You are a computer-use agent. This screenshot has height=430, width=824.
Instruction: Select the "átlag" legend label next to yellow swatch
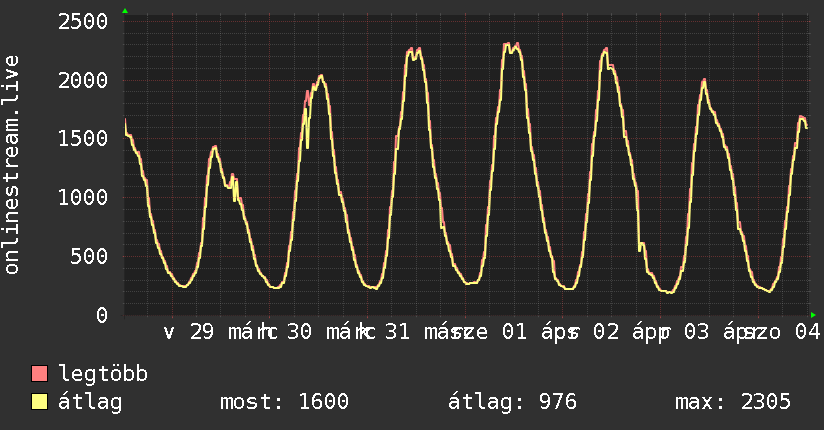coord(92,402)
